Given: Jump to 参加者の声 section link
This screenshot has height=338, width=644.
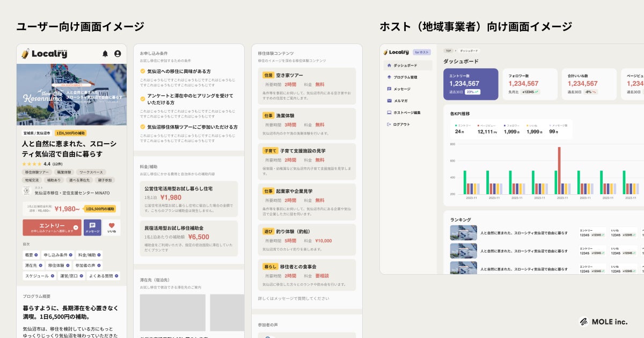Looking at the screenshot, I should [89, 265].
